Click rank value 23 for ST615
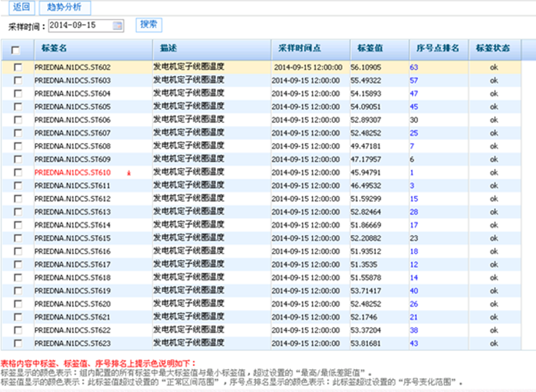This screenshot has height=392, width=536. [414, 238]
